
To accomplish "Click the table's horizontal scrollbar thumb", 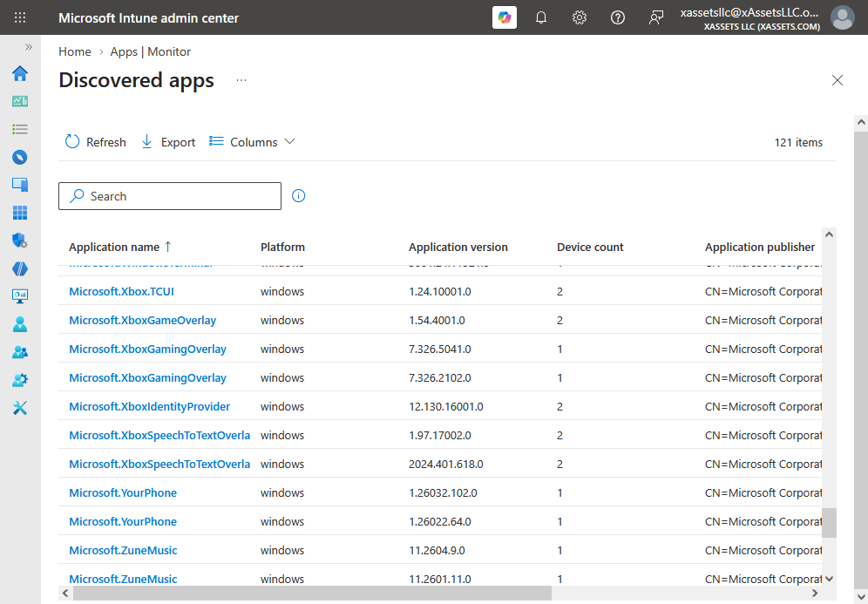I will pyautogui.click(x=312, y=593).
